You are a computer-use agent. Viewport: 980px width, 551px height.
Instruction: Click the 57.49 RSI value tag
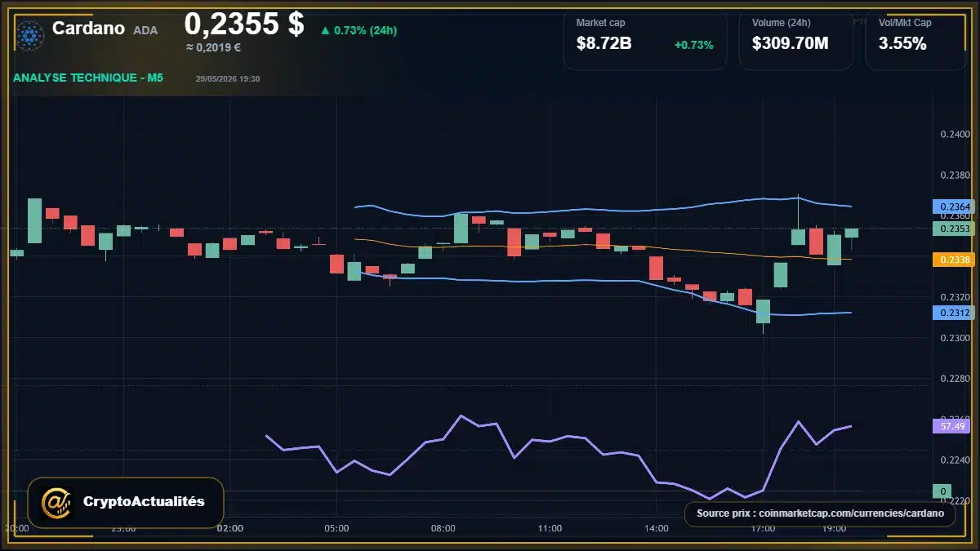pos(953,426)
